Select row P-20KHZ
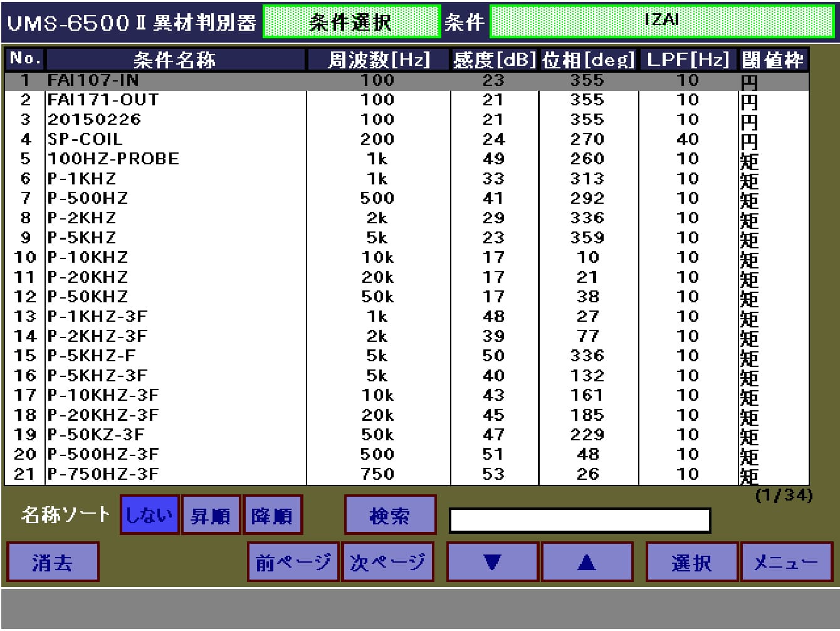 click(x=406, y=277)
